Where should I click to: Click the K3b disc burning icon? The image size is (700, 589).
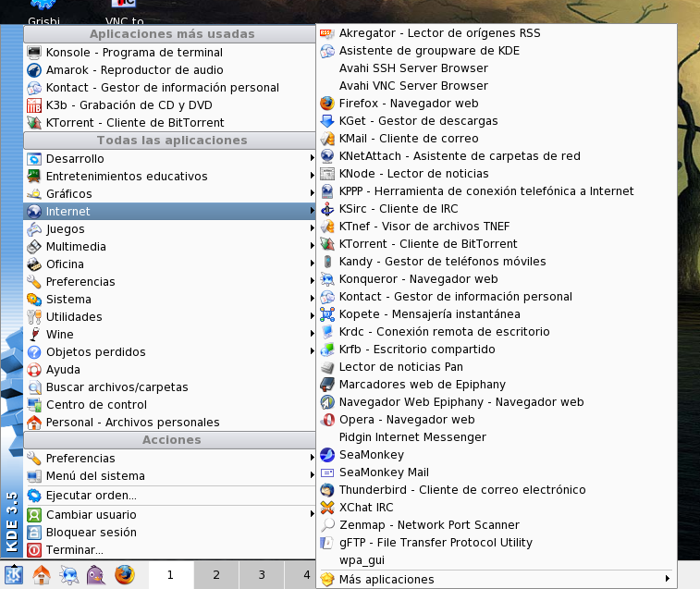[x=34, y=105]
